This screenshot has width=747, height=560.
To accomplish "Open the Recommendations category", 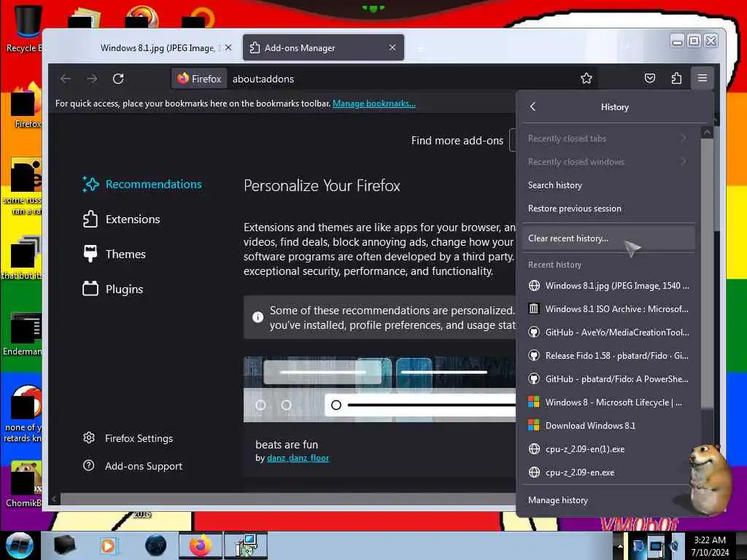I will point(142,184).
